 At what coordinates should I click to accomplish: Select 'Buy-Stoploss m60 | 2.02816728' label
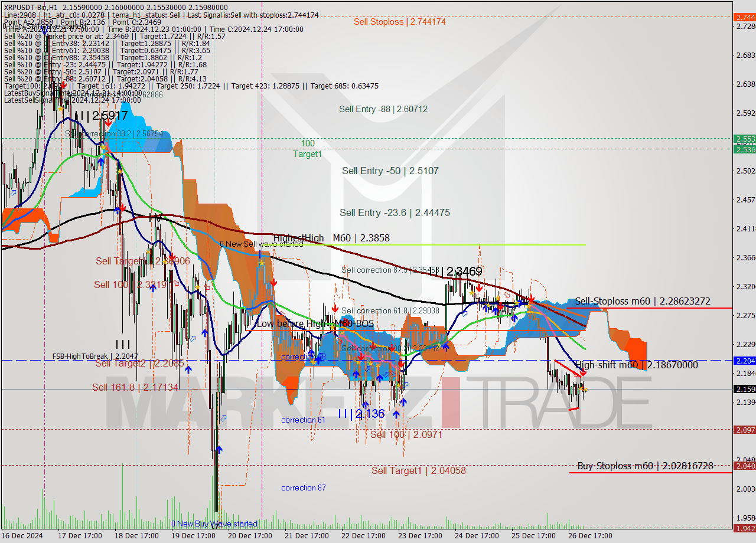click(x=645, y=466)
